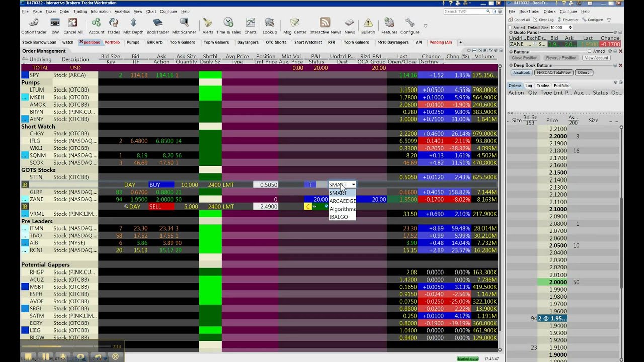Image resolution: width=644 pixels, height=362 pixels.
Task: Switch to the Pumps page tab
Action: point(133,42)
